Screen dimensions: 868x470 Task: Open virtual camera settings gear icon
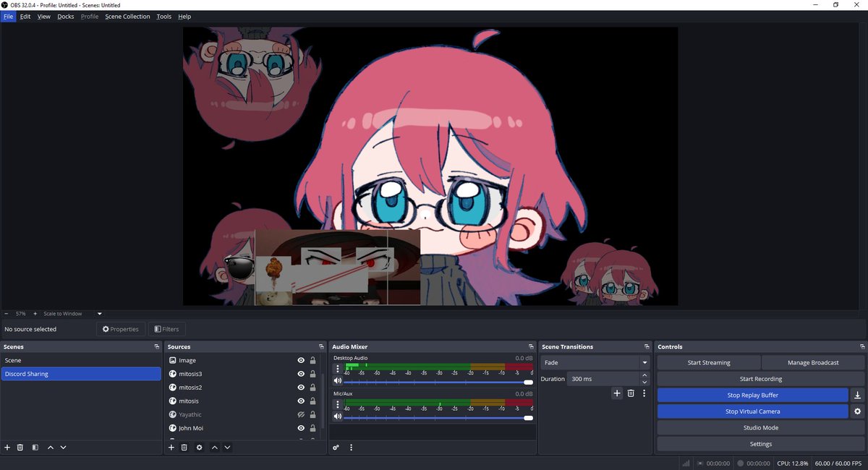click(x=858, y=411)
